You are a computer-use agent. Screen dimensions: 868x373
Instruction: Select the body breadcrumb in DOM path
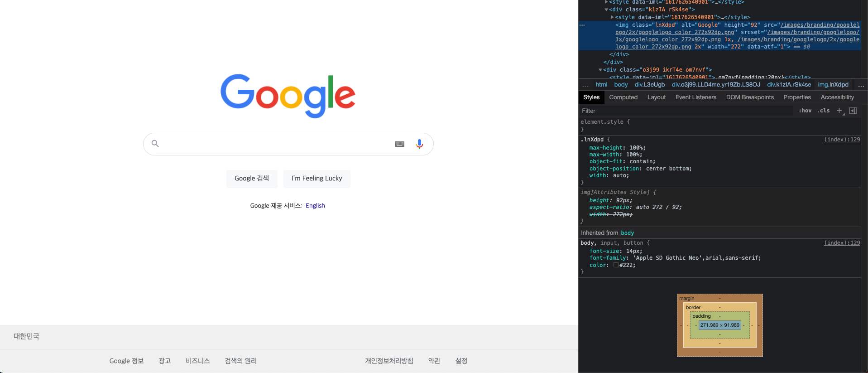click(621, 85)
